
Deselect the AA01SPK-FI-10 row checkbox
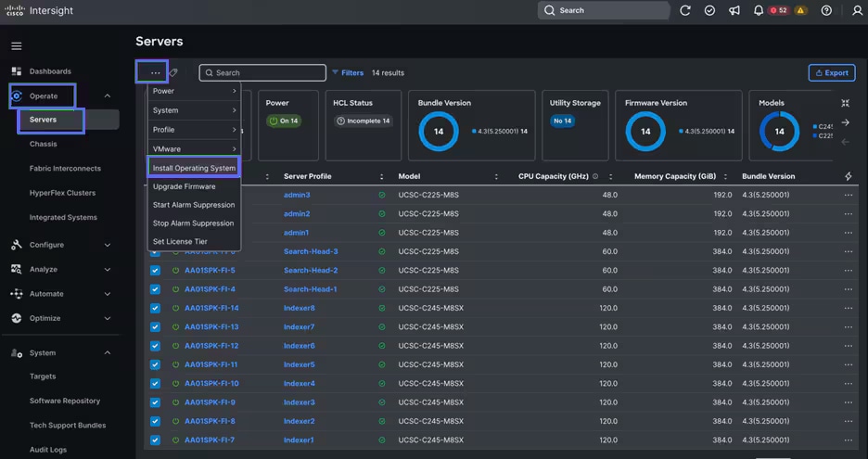click(x=155, y=383)
